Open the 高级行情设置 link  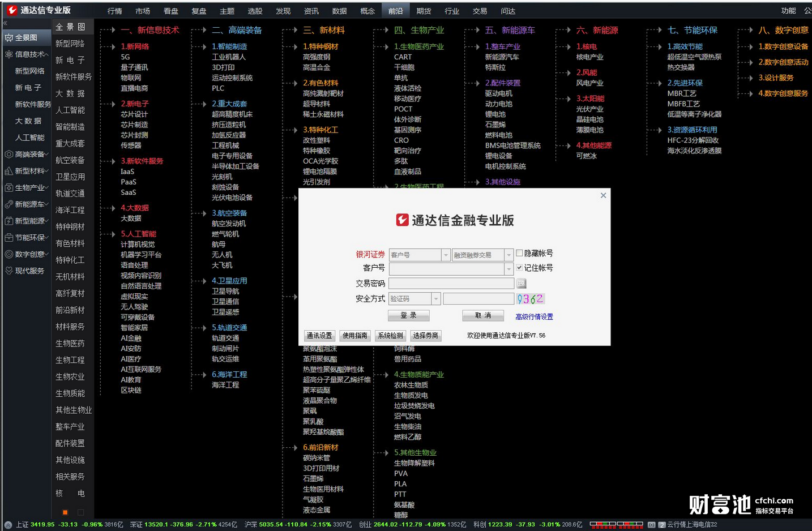534,316
